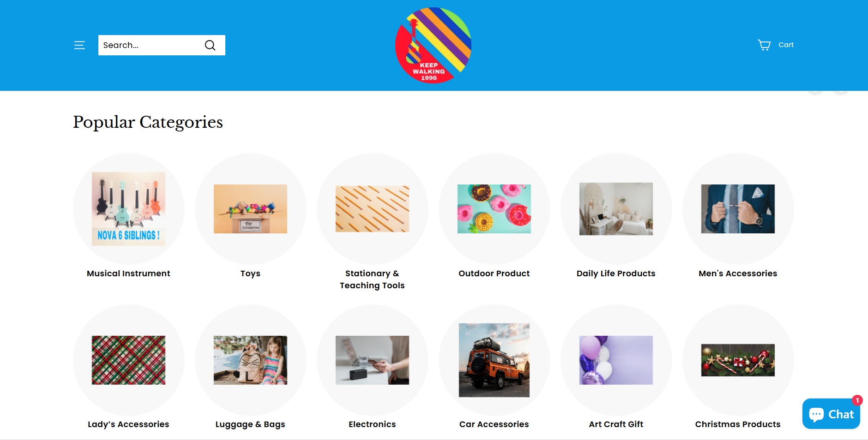Viewport: 868px width, 440px height.
Task: Select the Electronics category image
Action: [372, 360]
